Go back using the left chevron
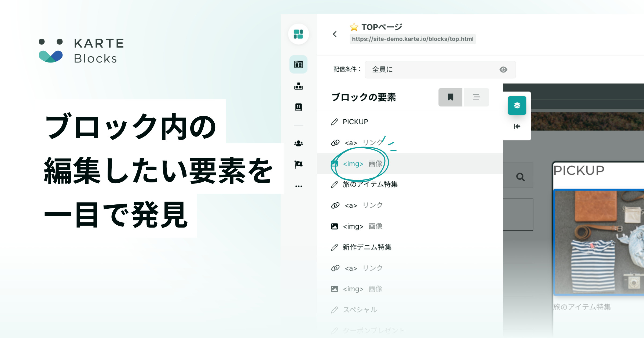The height and width of the screenshot is (338, 644). (335, 34)
